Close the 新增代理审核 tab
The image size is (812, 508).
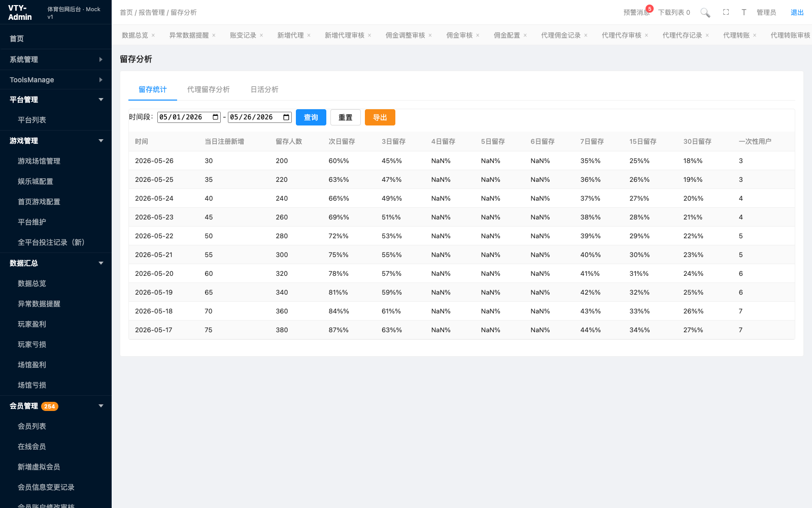pyautogui.click(x=369, y=36)
